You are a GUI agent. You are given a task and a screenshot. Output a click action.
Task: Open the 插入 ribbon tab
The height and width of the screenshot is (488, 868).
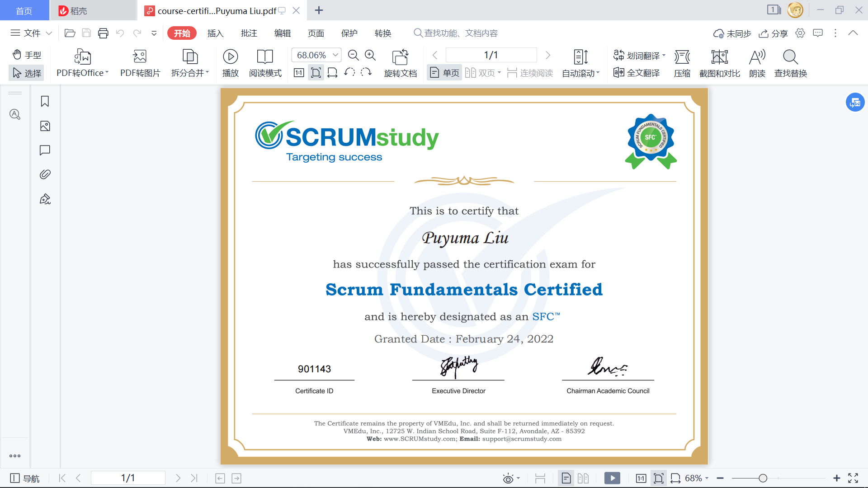coord(215,33)
